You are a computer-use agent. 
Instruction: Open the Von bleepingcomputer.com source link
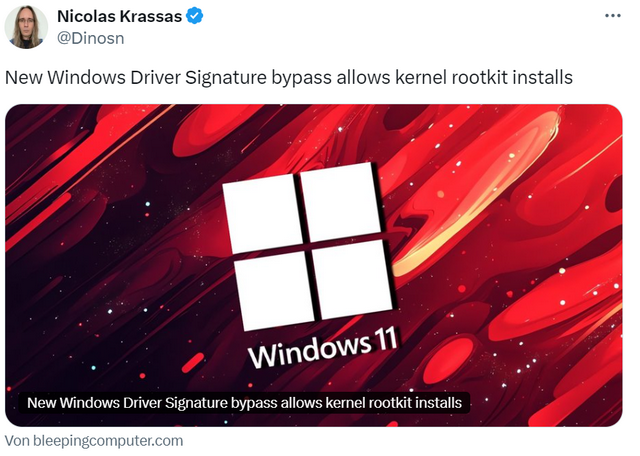coord(94,441)
